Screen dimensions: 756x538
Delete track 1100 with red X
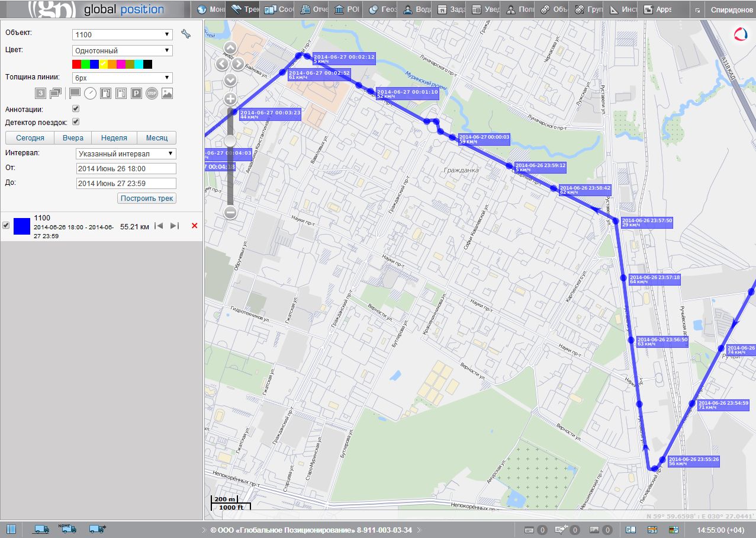[x=195, y=226]
